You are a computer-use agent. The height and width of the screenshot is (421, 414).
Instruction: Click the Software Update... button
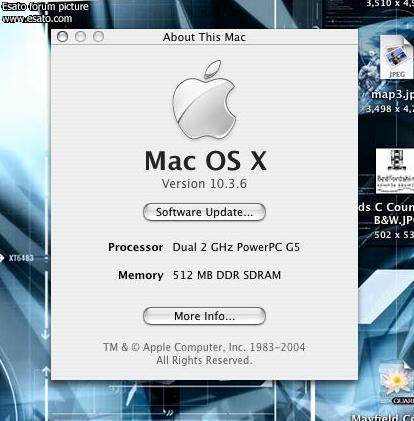pyautogui.click(x=204, y=212)
